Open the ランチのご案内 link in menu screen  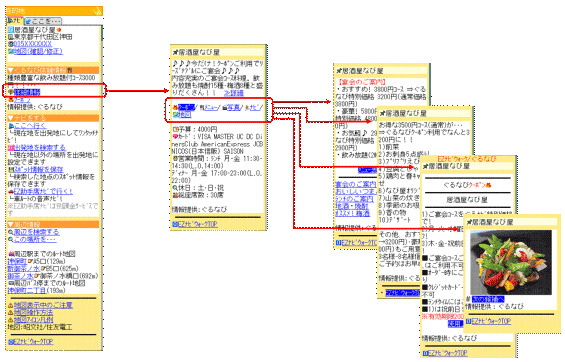(354, 199)
